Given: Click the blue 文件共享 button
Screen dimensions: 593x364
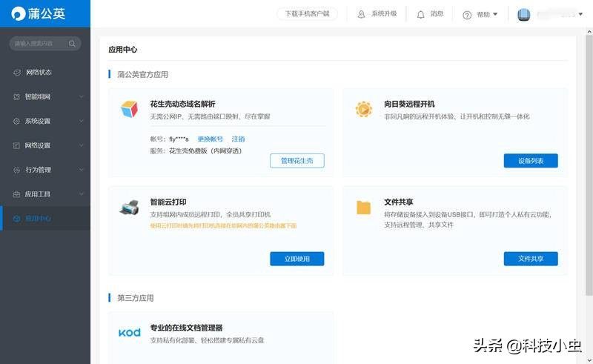Looking at the screenshot, I should coord(531,259).
